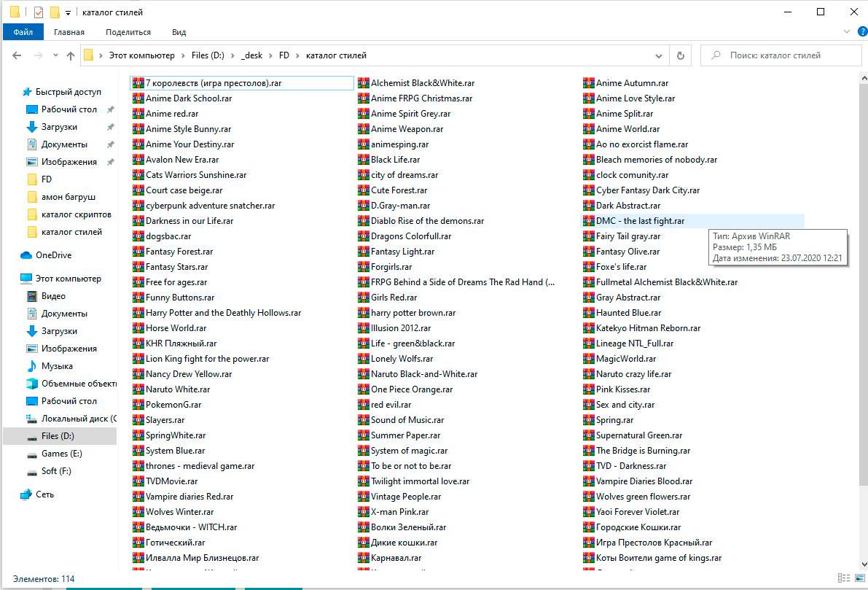The image size is (868, 590).
Task: Navigate to 'FD' breadcrumb in the address bar
Action: (284, 55)
